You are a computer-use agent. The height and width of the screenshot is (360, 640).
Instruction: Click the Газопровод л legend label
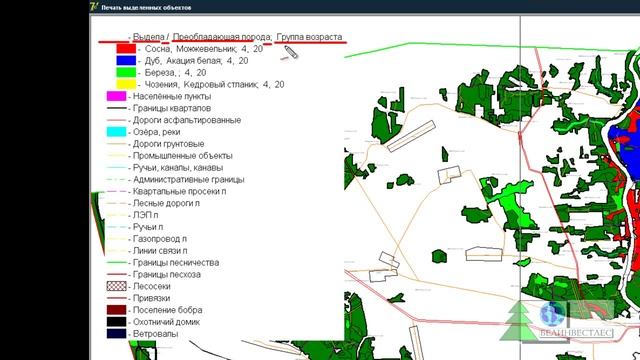160,238
